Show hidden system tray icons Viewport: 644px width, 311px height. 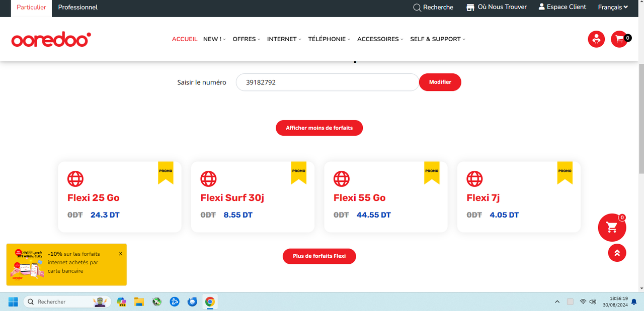click(x=557, y=302)
